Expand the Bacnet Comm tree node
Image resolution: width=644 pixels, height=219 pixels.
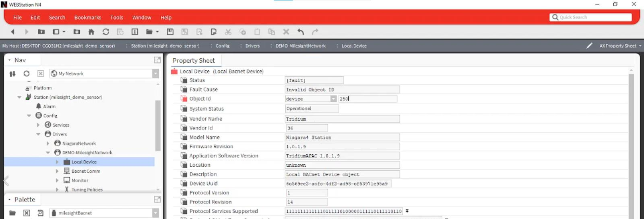pos(57,171)
